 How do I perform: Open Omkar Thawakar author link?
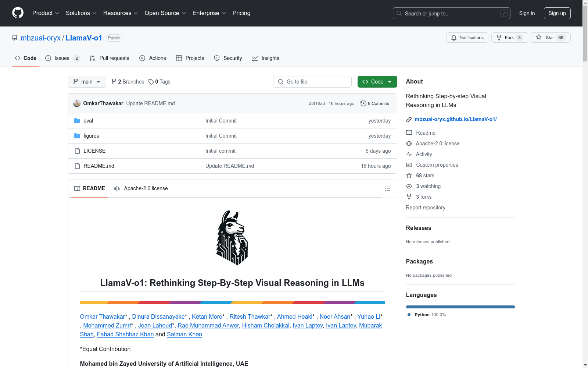(x=103, y=316)
